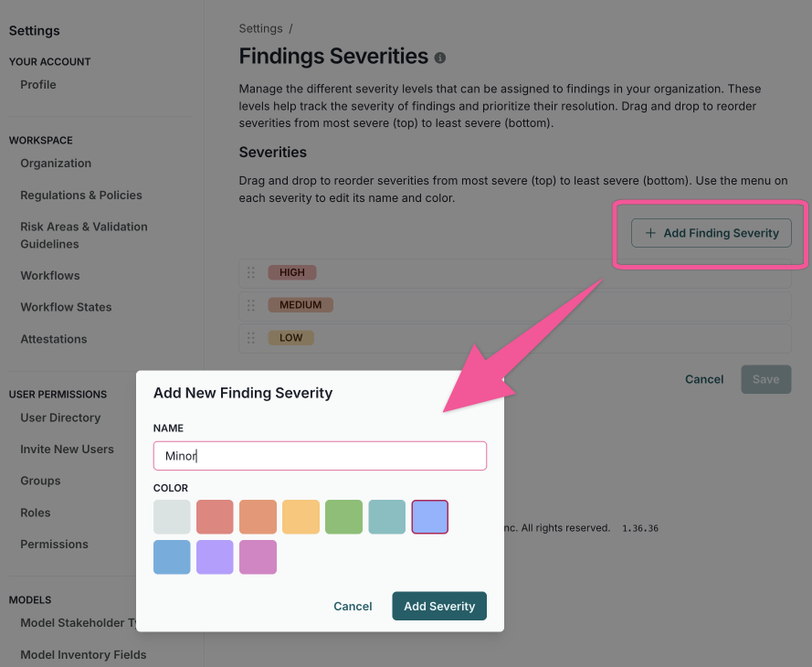Click the Add Severity button

pos(439,606)
